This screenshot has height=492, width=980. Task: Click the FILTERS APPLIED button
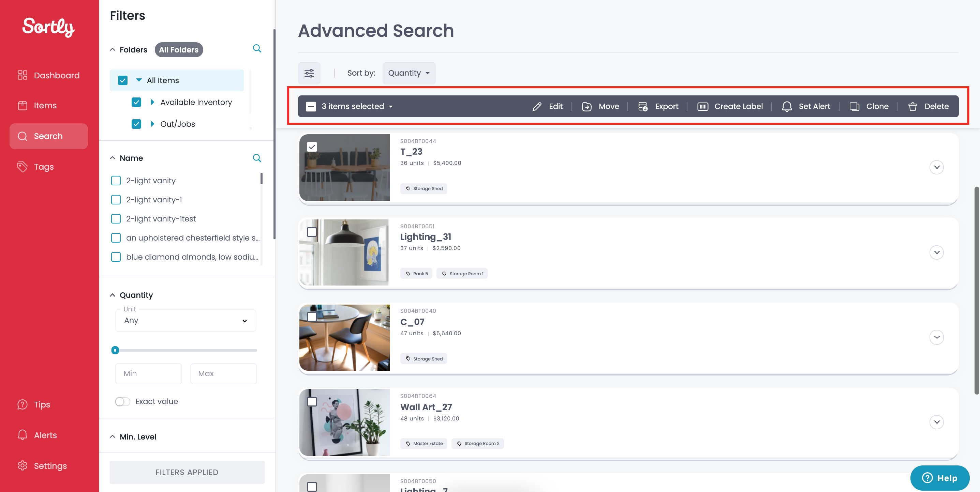[187, 472]
